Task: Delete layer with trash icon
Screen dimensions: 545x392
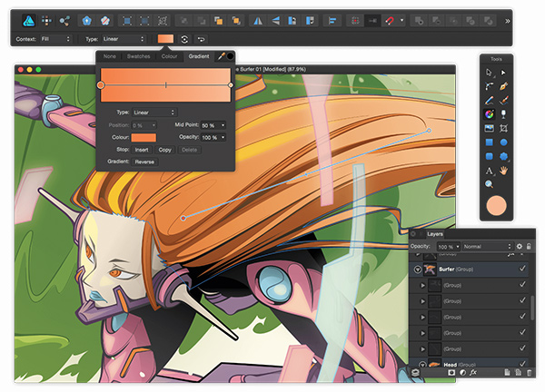Action: coord(527,372)
